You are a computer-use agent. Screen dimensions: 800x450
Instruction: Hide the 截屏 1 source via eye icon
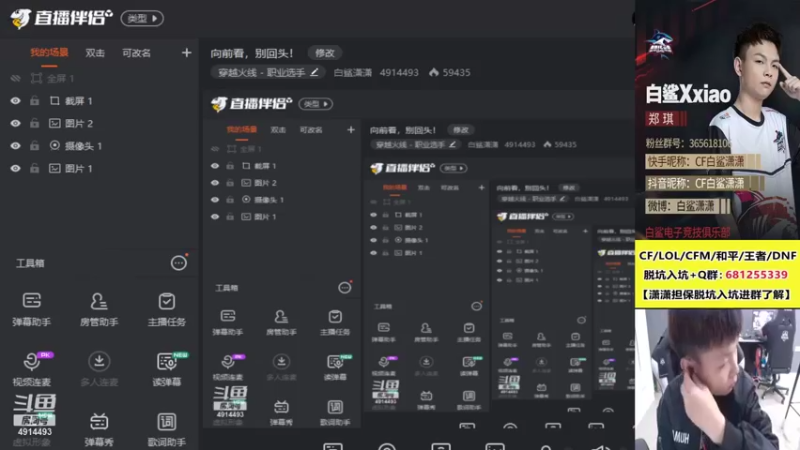point(15,101)
